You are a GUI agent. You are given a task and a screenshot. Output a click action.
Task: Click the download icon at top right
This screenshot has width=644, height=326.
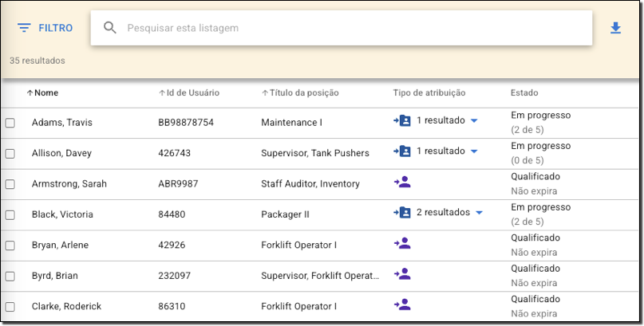615,29
